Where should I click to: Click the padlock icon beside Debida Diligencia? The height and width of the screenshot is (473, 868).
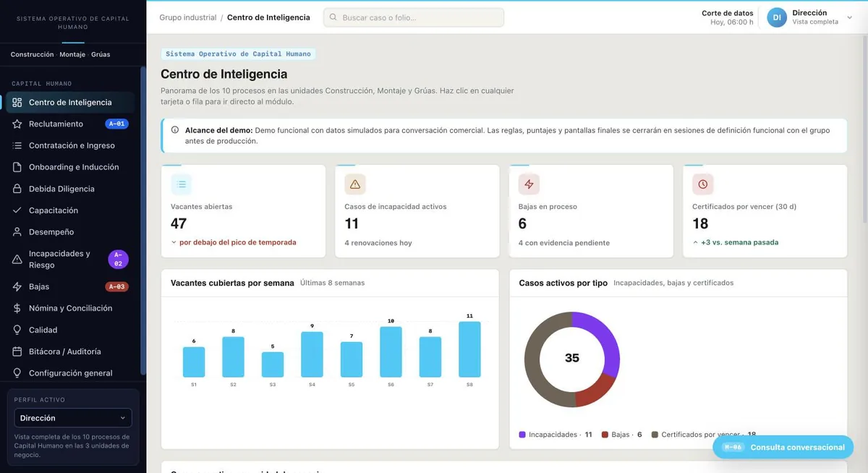click(x=17, y=189)
